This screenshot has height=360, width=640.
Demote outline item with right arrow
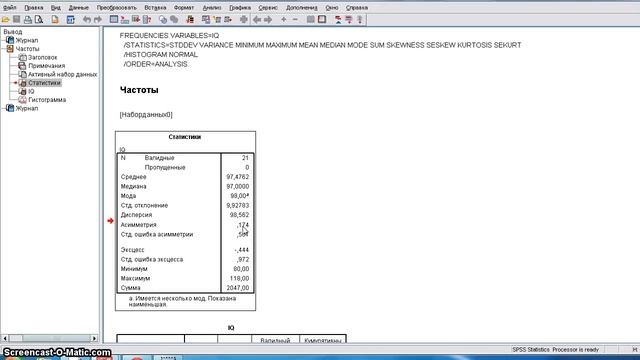[268, 19]
